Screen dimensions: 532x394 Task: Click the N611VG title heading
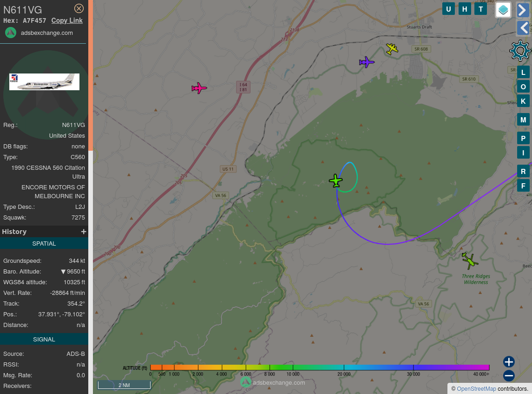pyautogui.click(x=23, y=10)
